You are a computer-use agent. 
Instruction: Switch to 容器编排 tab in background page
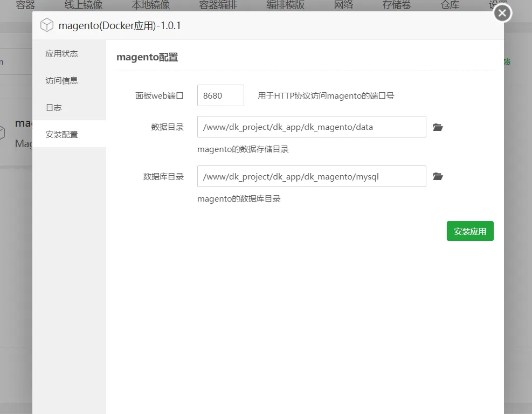click(x=218, y=5)
